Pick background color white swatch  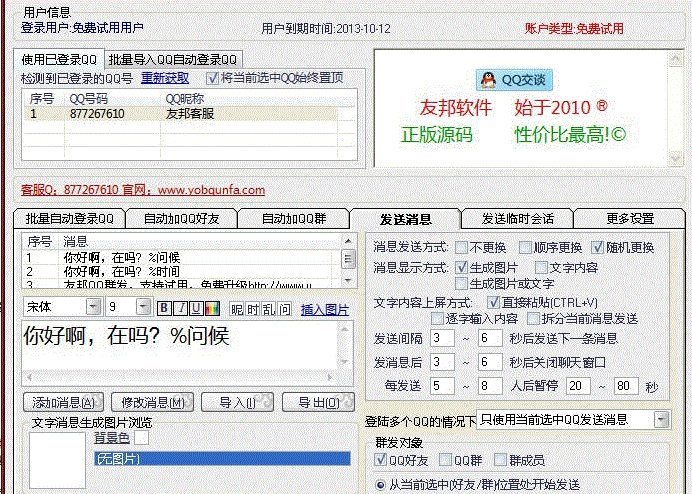[x=141, y=438]
